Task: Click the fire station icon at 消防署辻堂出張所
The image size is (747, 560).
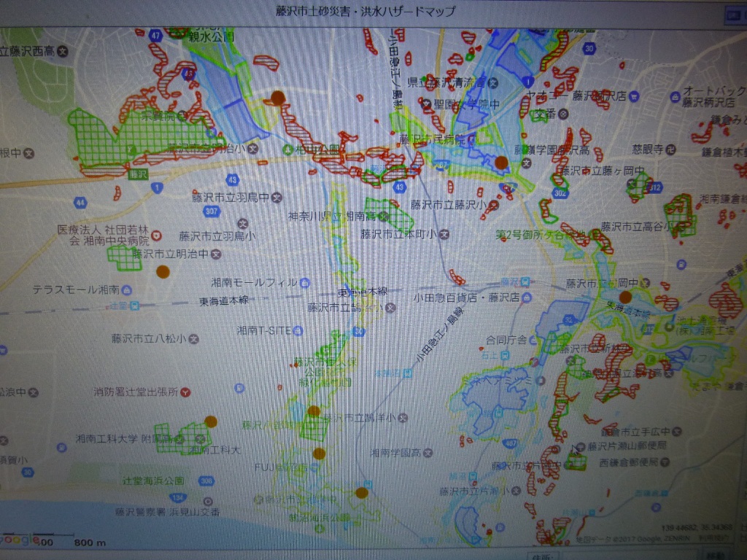Action: tap(185, 392)
